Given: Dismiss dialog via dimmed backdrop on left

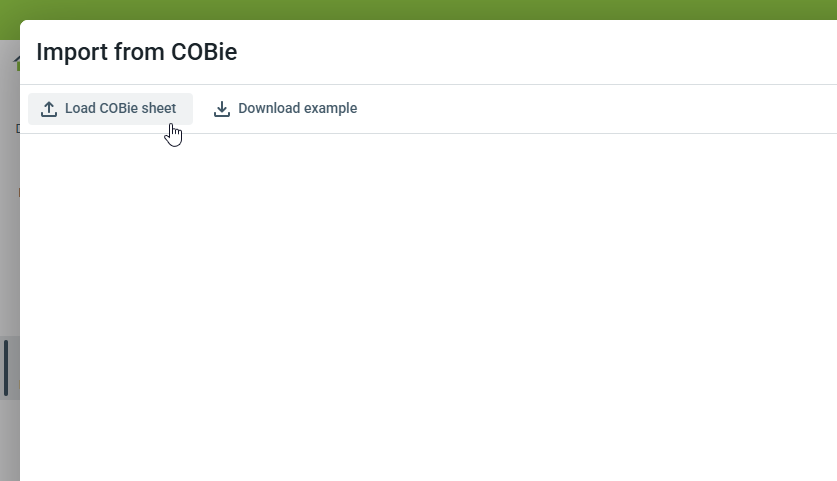Looking at the screenshot, I should [9, 250].
